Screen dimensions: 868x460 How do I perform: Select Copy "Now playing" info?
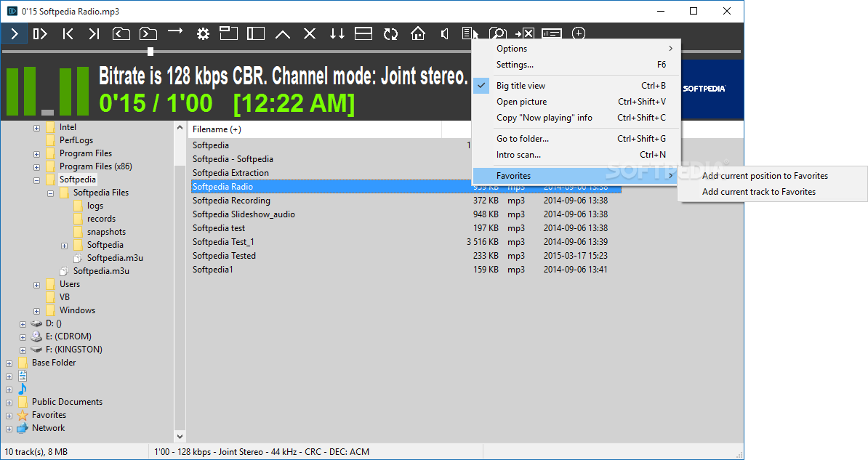(x=576, y=118)
